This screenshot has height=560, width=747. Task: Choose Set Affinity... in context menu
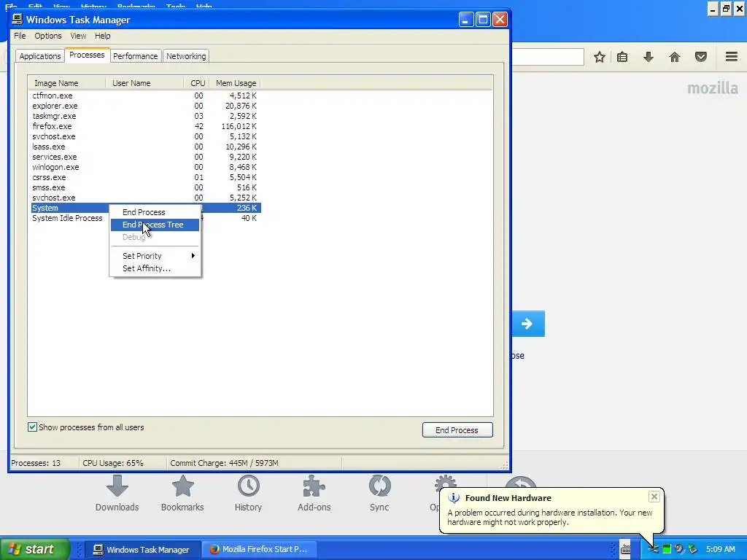point(155,268)
